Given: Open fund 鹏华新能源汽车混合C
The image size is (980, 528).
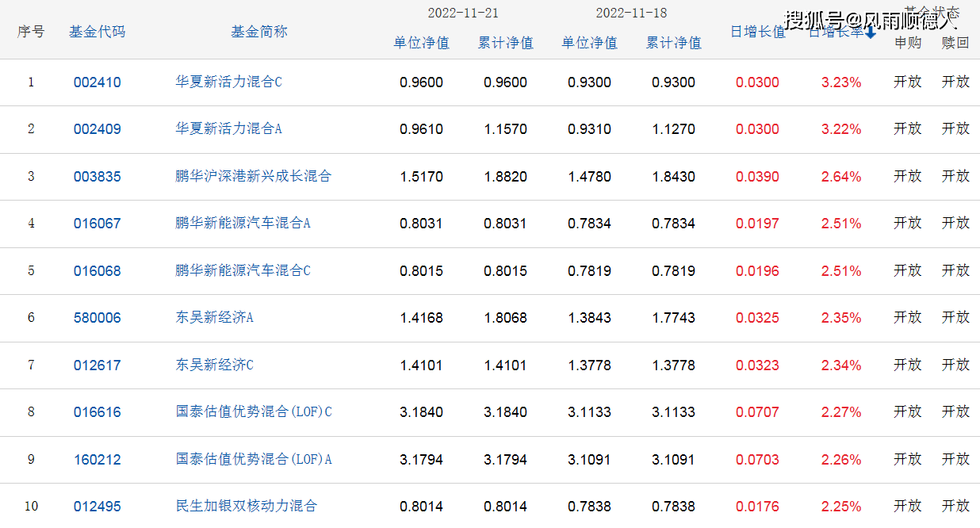Looking at the screenshot, I should pyautogui.click(x=243, y=270).
